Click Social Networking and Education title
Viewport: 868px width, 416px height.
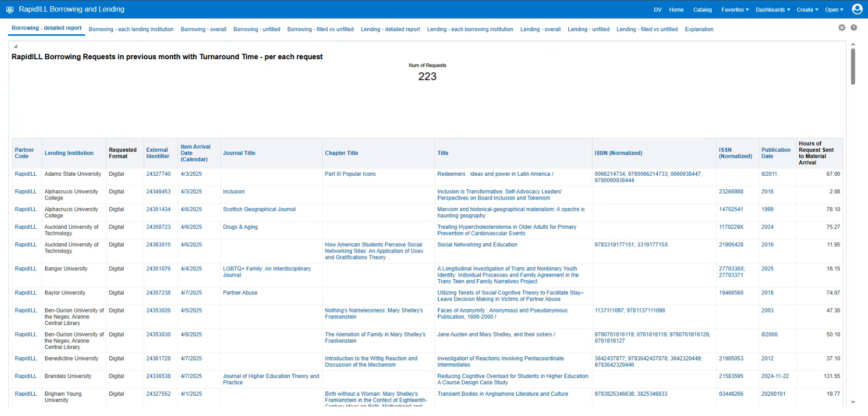pos(477,245)
